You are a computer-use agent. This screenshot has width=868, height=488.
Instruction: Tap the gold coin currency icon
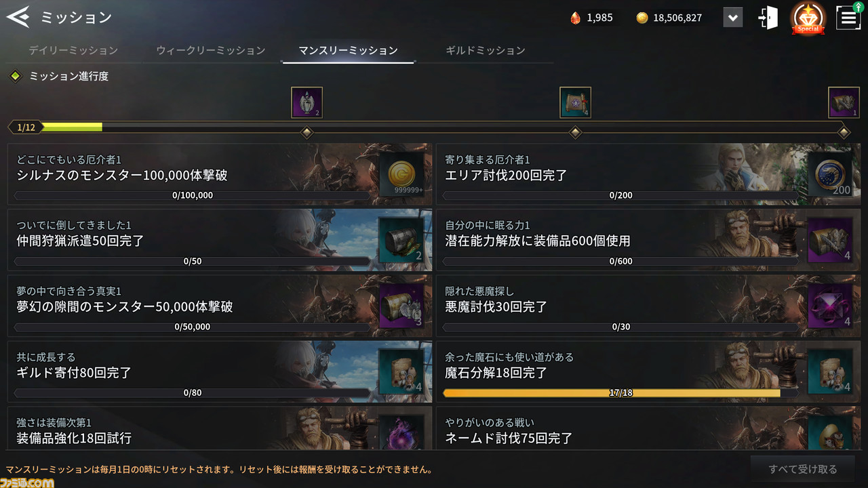coord(642,18)
